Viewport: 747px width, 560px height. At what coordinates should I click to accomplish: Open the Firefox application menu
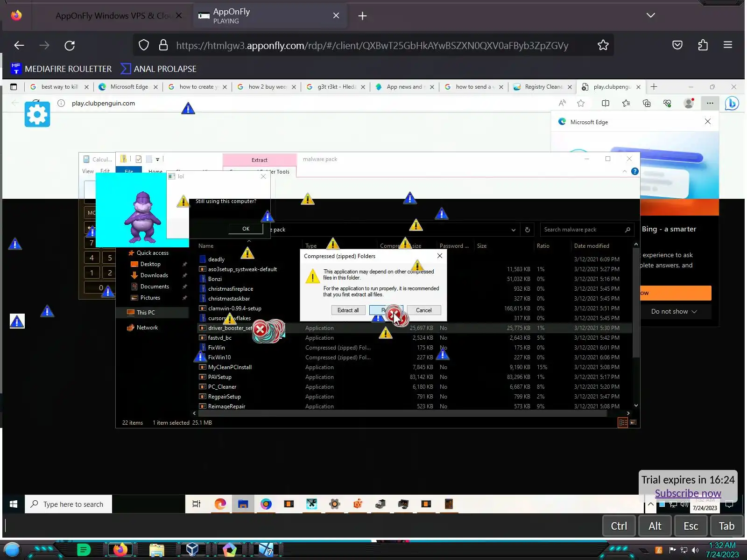727,45
